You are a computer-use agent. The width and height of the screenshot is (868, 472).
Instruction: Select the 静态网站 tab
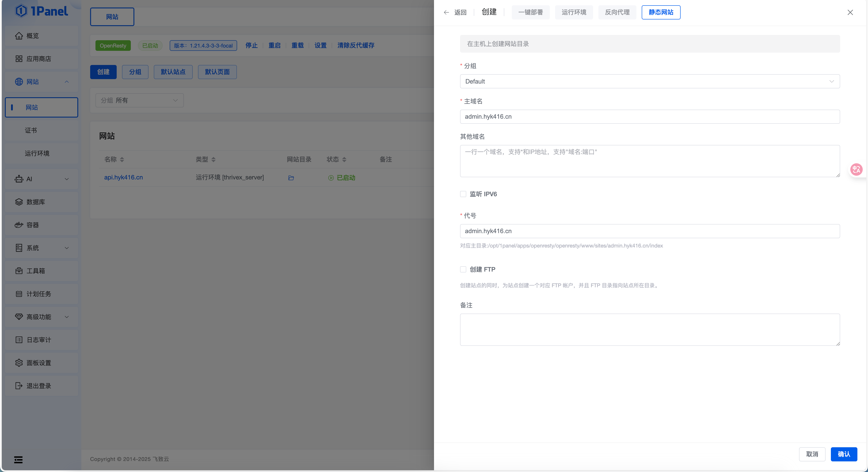661,12
